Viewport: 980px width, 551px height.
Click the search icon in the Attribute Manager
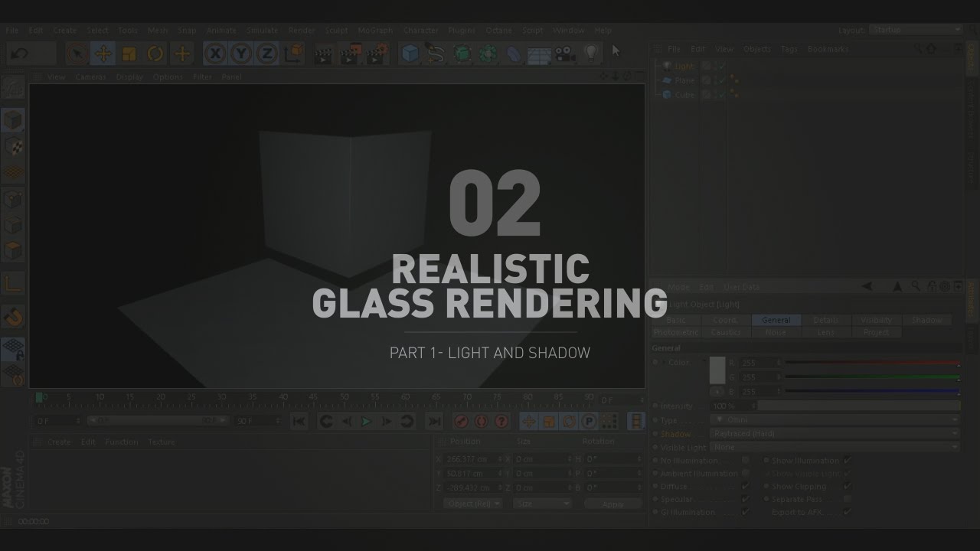pyautogui.click(x=916, y=286)
